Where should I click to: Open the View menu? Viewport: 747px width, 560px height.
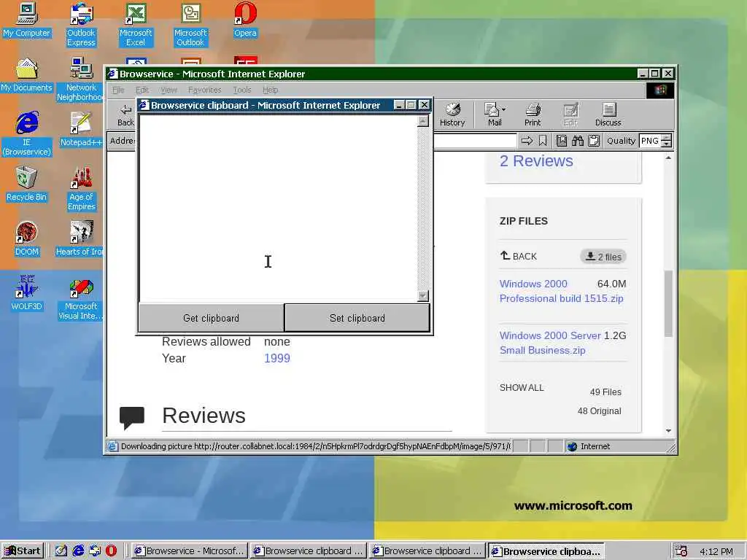point(169,90)
